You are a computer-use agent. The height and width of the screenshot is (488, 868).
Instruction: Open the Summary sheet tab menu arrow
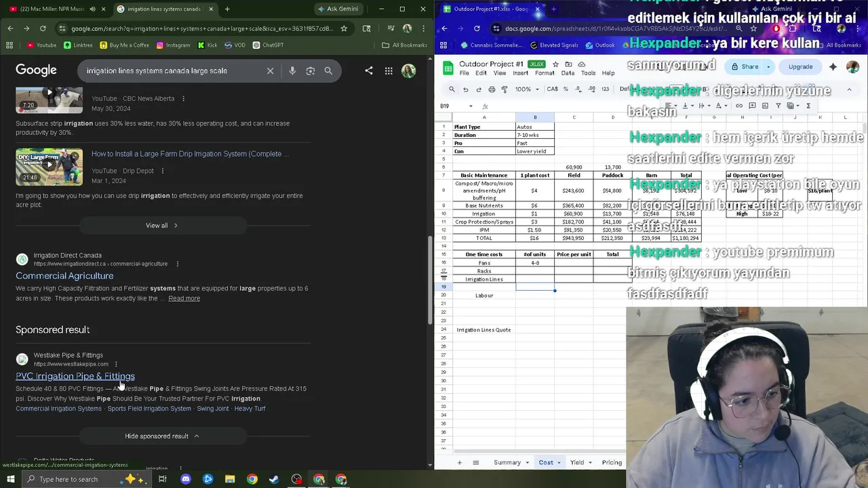tap(527, 462)
